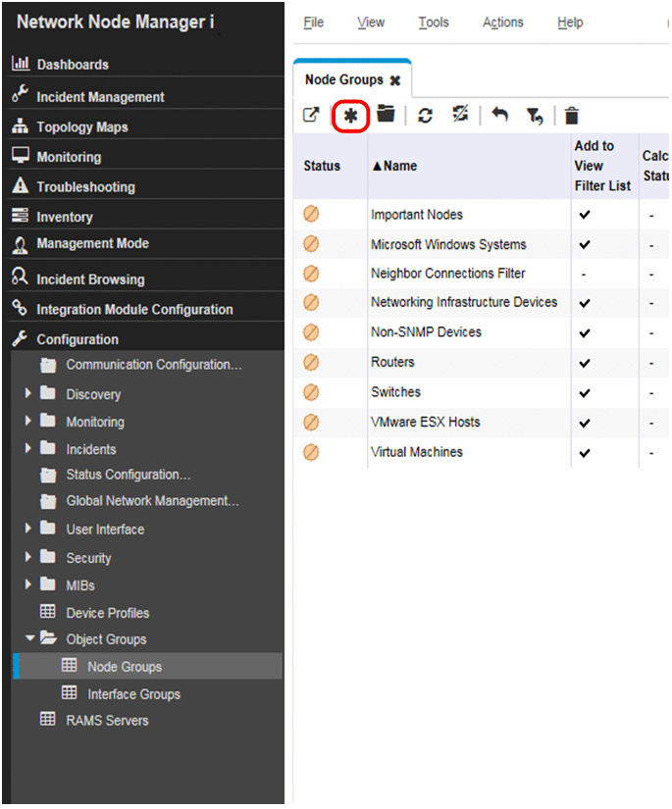Open the Incident Browsing workspace

[90, 279]
